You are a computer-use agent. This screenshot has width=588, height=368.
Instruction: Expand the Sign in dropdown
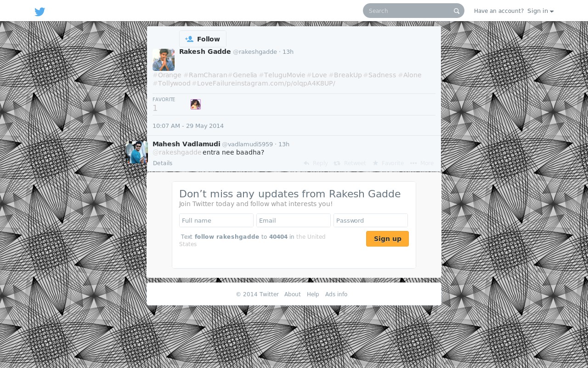click(x=540, y=11)
